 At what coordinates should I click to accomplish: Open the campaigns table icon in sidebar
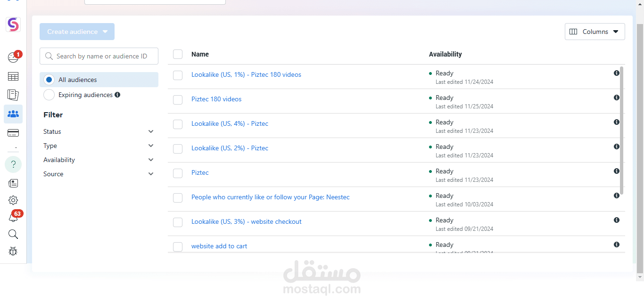pyautogui.click(x=13, y=76)
